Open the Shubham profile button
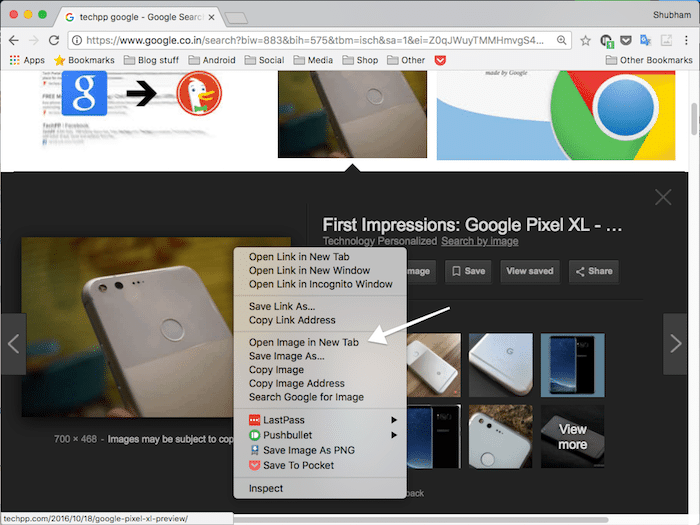 click(x=672, y=15)
